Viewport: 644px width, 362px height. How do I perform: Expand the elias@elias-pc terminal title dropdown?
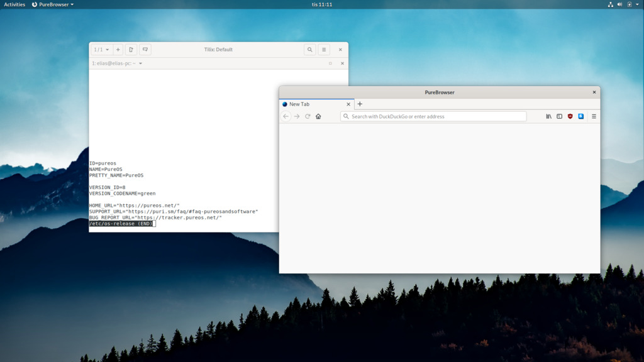140,63
